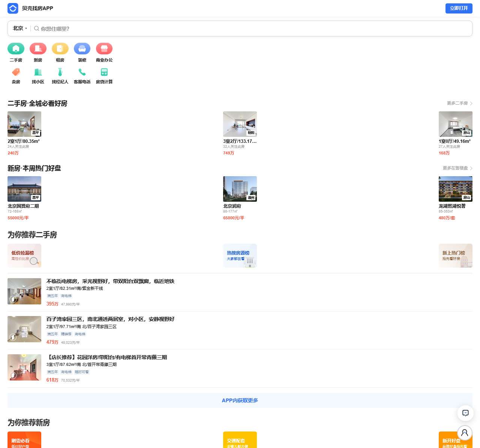Open the 新房 category icon
Image resolution: width=480 pixels, height=448 pixels.
38,49
